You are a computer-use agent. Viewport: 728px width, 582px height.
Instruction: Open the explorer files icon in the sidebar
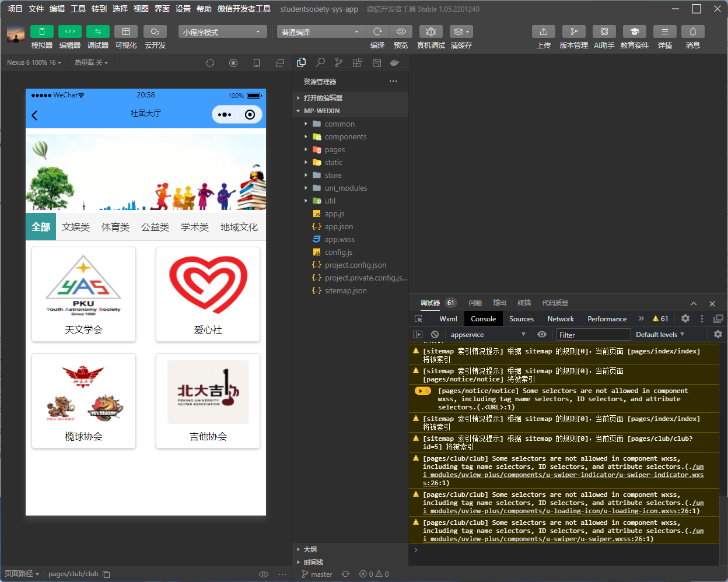(x=302, y=62)
